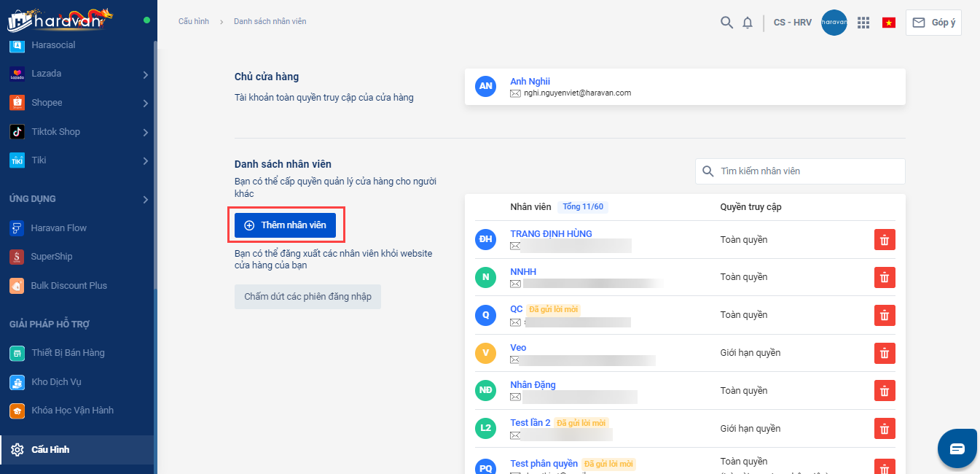
Task: Open NNHH employee link
Action: click(x=523, y=272)
